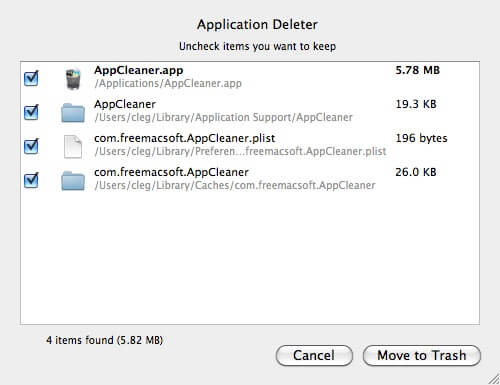Viewport: 500px width, 385px height.
Task: Uncheck the Caches com.freemacsoft.AppCleaner checkbox
Action: point(31,180)
